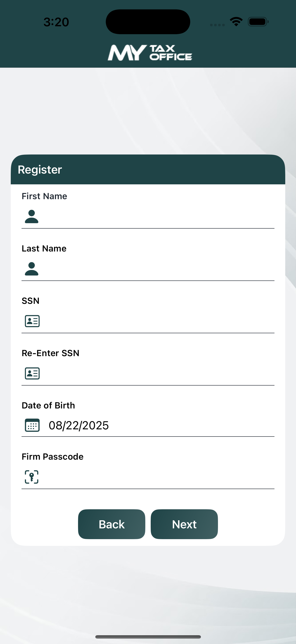The height and width of the screenshot is (644, 296).
Task: Open the calendar icon for Date of Birth
Action: pyautogui.click(x=32, y=425)
